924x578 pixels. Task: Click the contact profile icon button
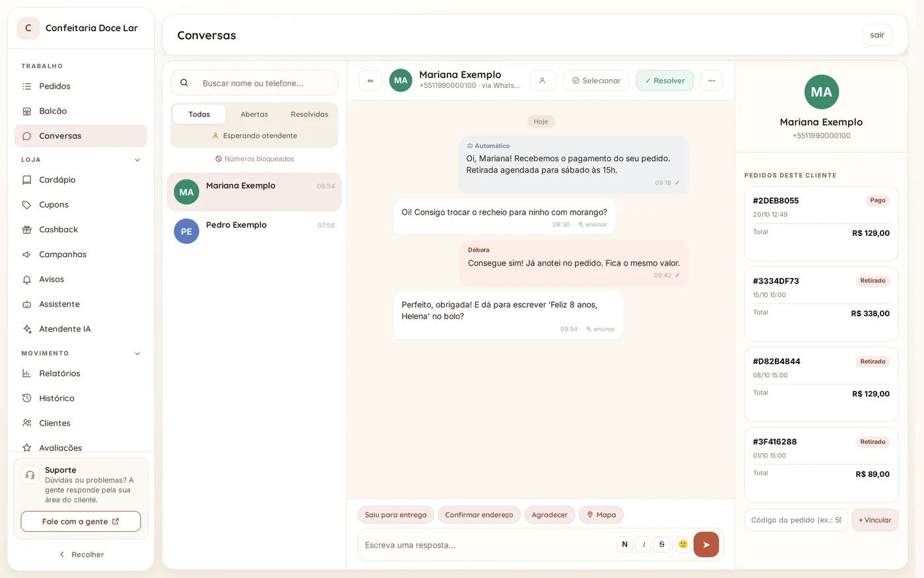543,81
